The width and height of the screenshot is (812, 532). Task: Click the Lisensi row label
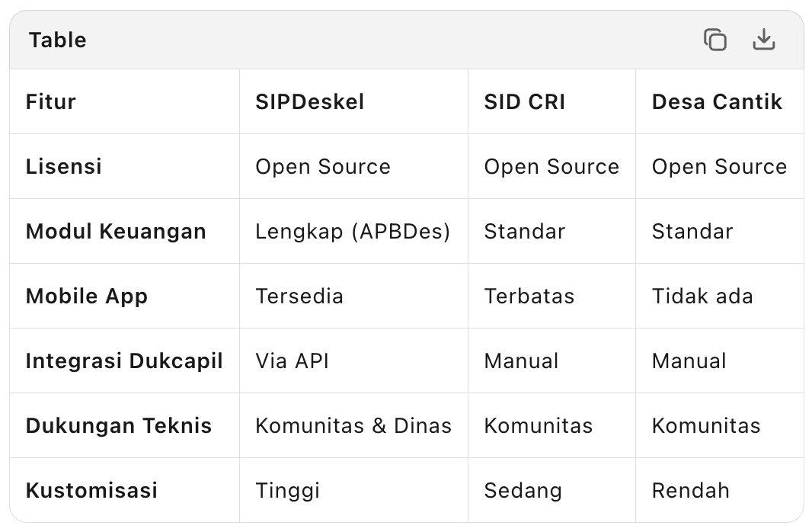coord(64,166)
